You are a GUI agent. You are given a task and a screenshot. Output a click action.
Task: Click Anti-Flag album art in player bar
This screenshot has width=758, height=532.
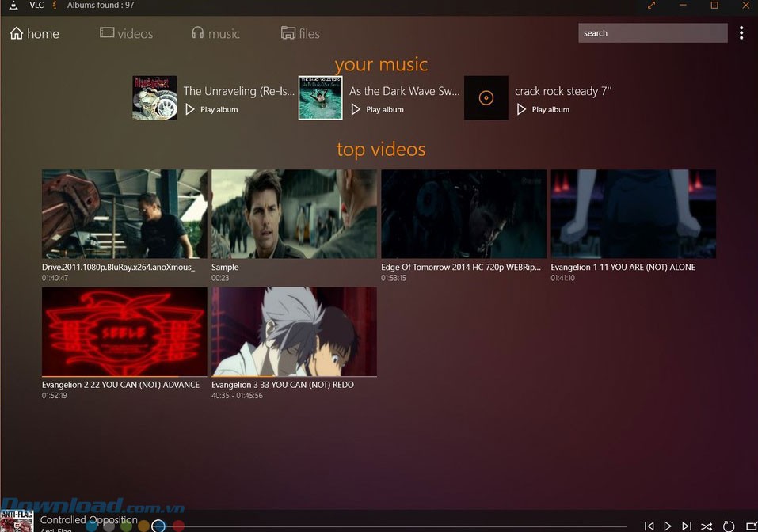tap(16, 522)
